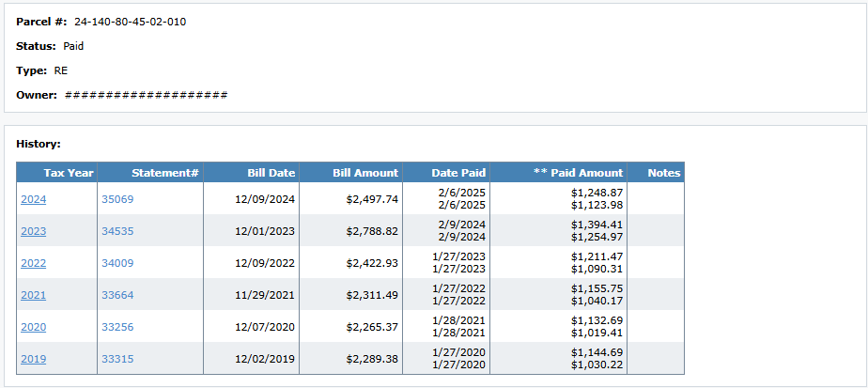
Task: Open the 2022 tax year link
Action: (x=33, y=263)
